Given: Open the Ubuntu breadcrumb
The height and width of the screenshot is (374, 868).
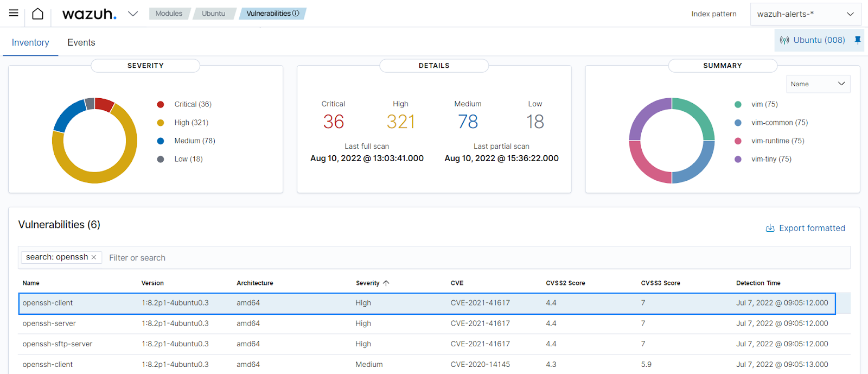Looking at the screenshot, I should (x=213, y=14).
